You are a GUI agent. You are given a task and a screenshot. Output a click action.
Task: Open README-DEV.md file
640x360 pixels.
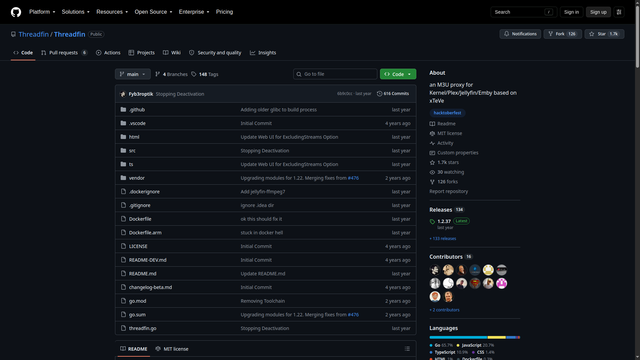coord(147,260)
